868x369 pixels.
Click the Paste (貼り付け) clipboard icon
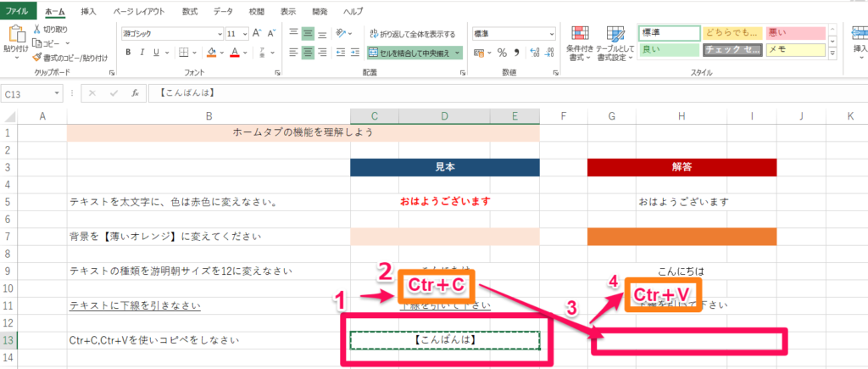15,36
